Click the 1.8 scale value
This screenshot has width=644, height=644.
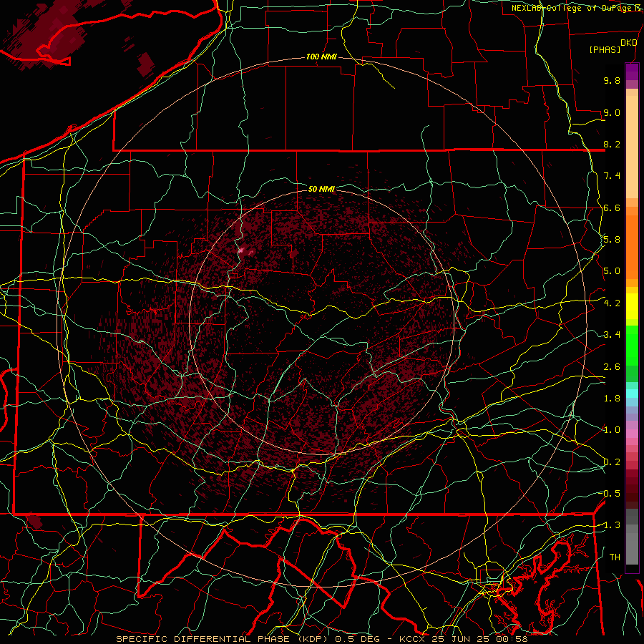pos(612,399)
